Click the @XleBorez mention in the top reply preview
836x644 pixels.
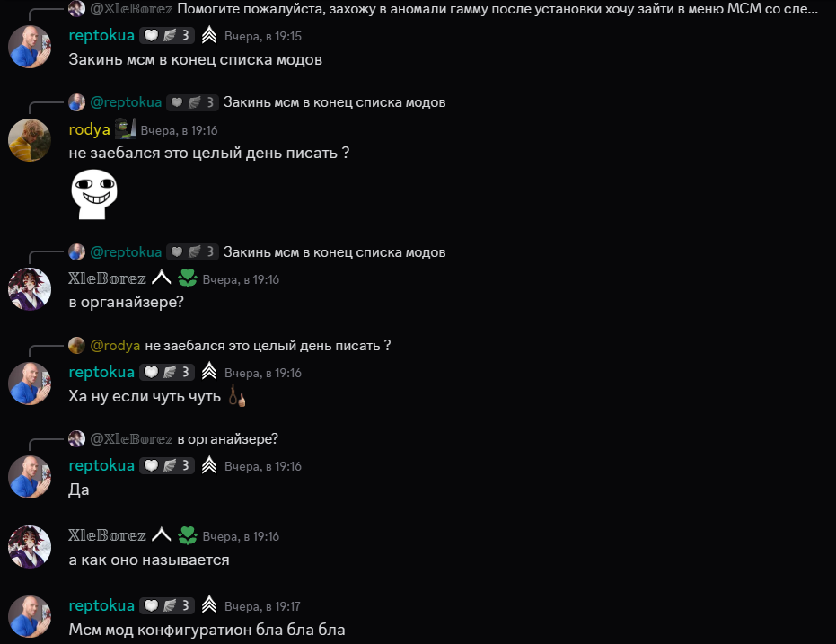[x=131, y=8]
